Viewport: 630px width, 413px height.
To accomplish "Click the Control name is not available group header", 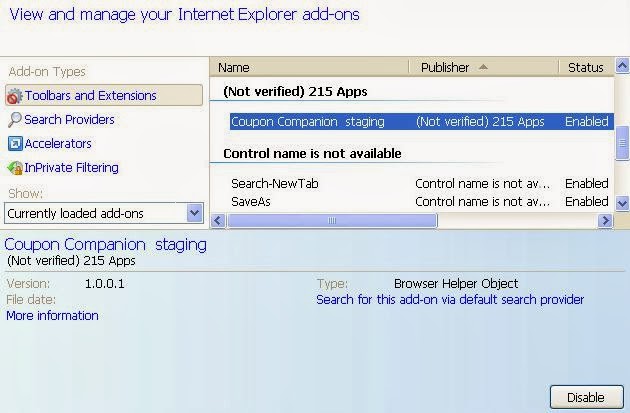I will click(x=312, y=153).
